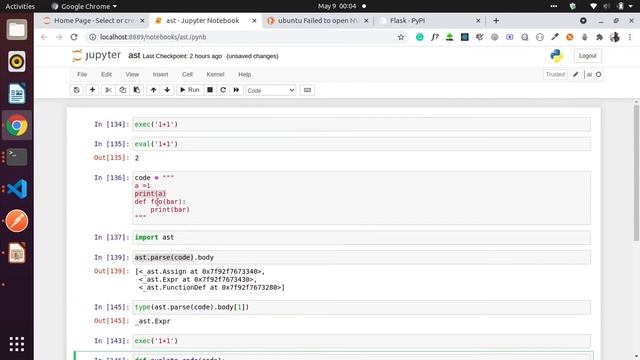Screen dimensions: 640x360
Task: Click the Grammarly green extension icon
Action: [x=420, y=37]
